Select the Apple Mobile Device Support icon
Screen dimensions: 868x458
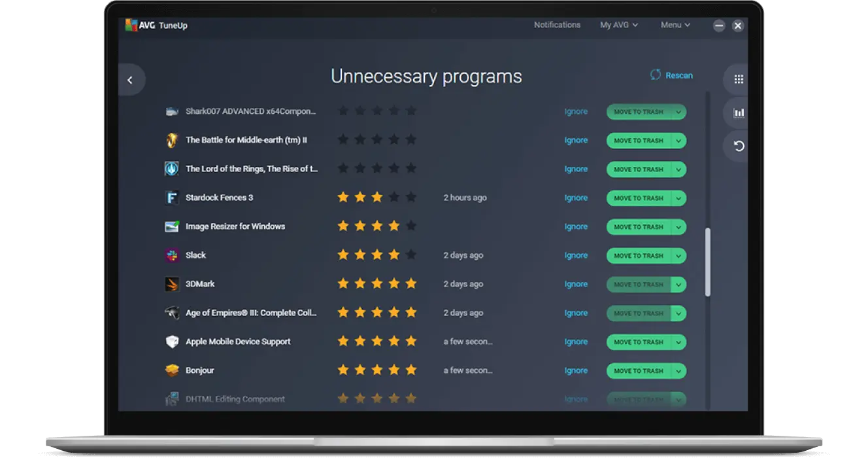172,342
